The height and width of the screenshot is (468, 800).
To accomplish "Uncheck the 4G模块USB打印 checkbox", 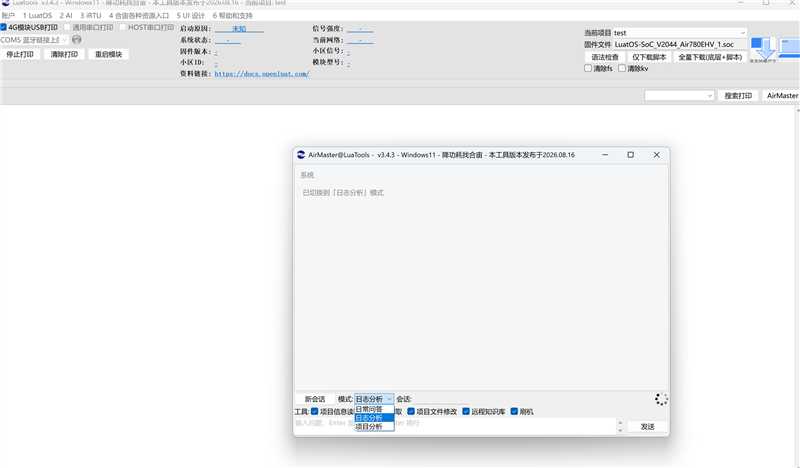I will (x=4, y=27).
